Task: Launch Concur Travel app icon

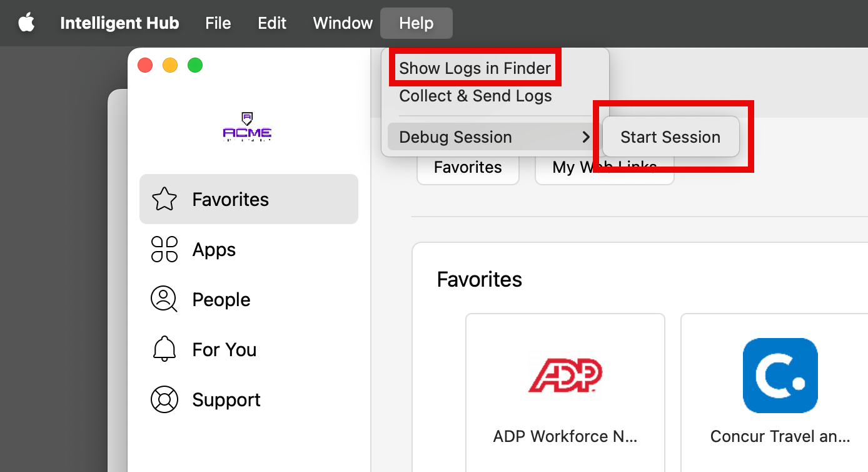Action: (780, 376)
